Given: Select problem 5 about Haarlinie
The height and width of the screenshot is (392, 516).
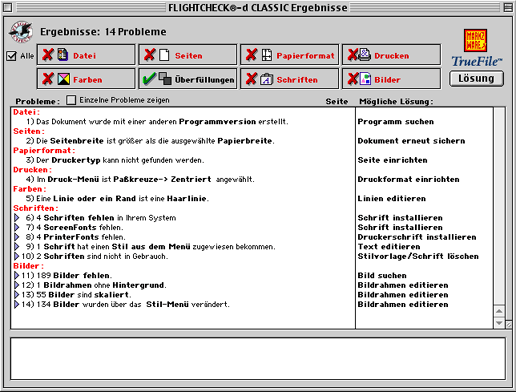Looking at the screenshot, I should coord(117,199).
